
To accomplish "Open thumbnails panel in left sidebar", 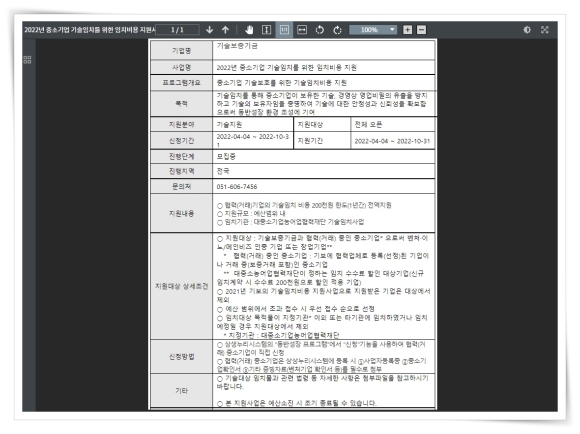I will (27, 60).
